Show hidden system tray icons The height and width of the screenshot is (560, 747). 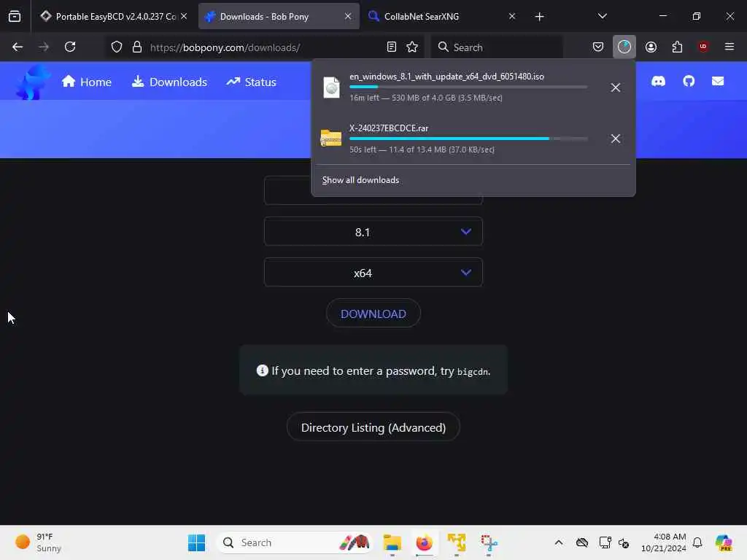(x=559, y=542)
